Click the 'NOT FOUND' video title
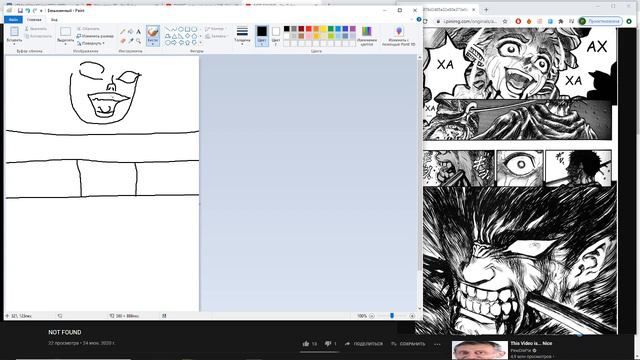640x360 pixels. pos(64,332)
